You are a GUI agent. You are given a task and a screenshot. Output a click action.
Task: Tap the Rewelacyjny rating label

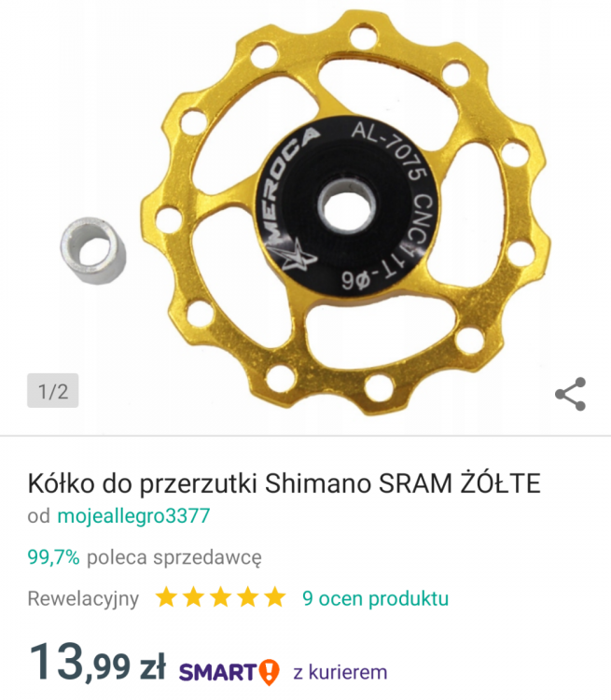(x=83, y=598)
